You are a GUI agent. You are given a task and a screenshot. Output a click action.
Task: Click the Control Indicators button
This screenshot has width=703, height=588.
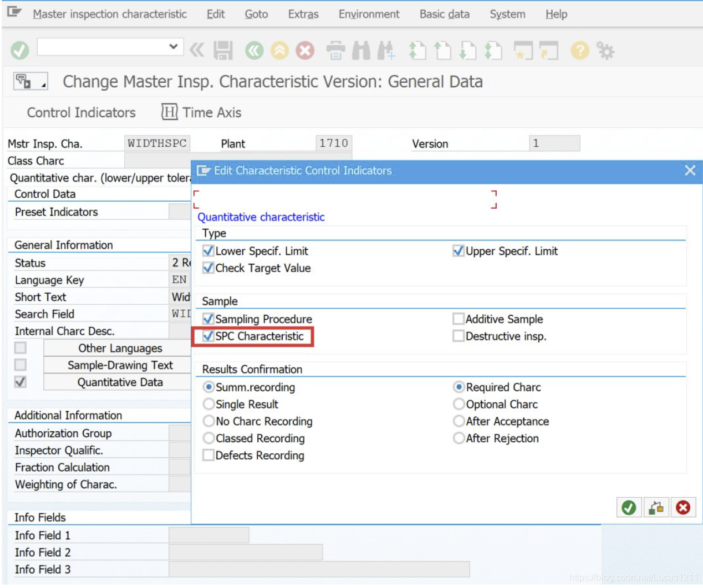pyautogui.click(x=81, y=113)
